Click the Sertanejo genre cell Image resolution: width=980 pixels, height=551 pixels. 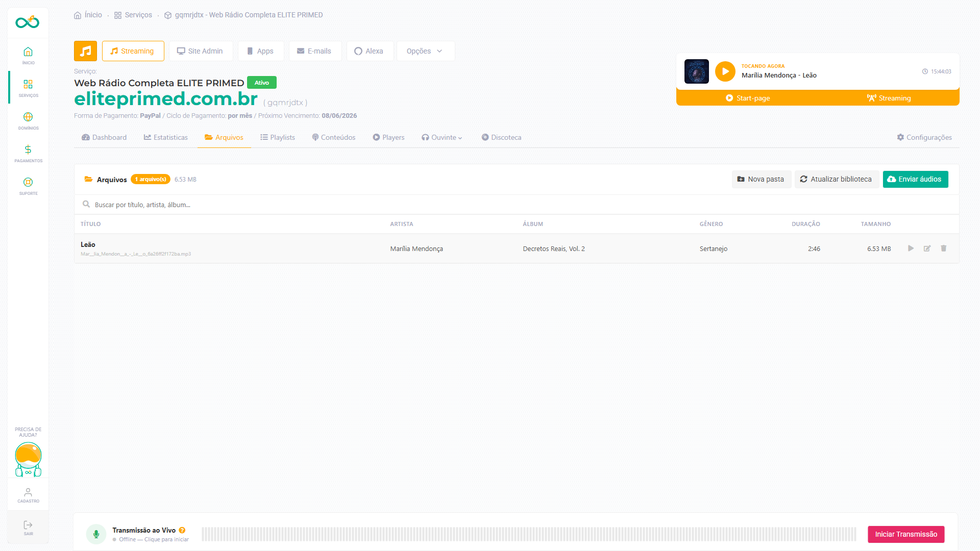(x=714, y=248)
